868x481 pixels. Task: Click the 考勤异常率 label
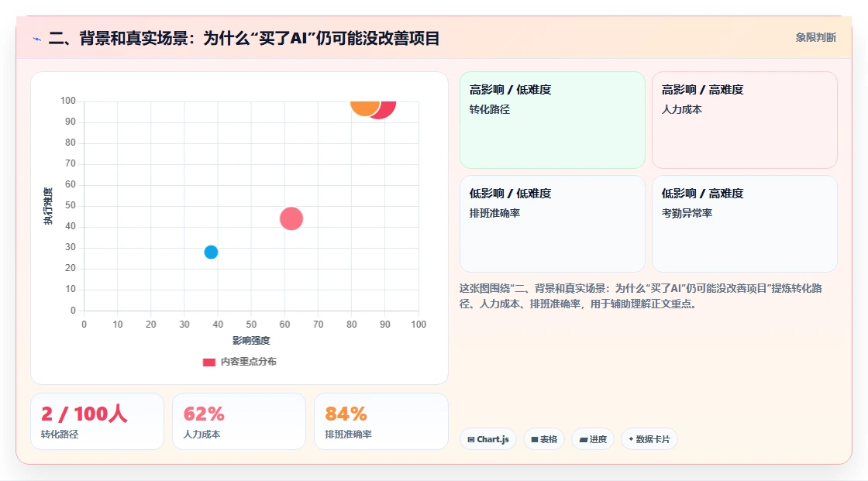[x=687, y=213]
